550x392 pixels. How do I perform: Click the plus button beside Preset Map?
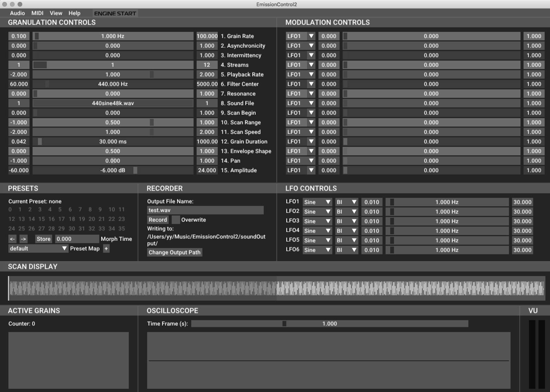106,249
